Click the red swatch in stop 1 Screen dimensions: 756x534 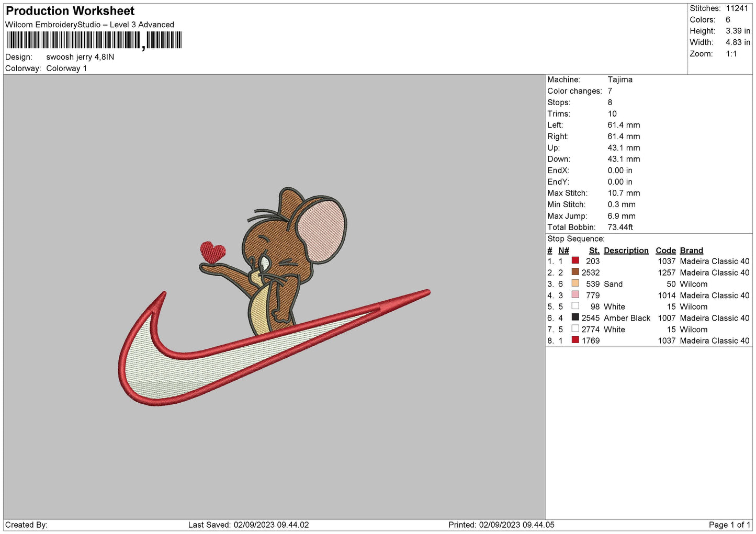[x=575, y=260]
